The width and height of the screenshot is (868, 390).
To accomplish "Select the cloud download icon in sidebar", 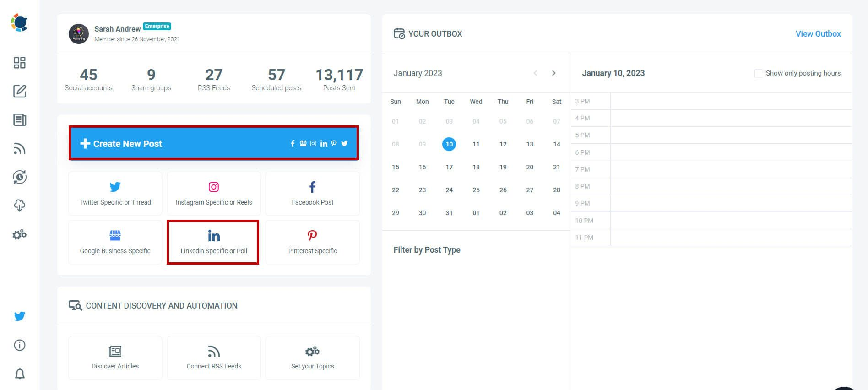I will point(20,206).
